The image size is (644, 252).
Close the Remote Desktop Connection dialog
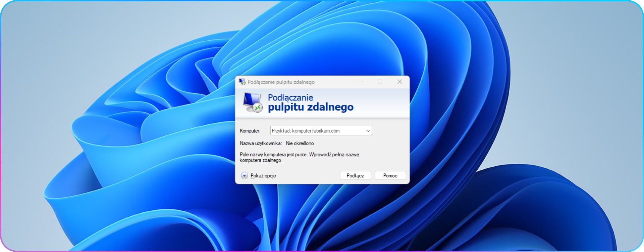[399, 82]
